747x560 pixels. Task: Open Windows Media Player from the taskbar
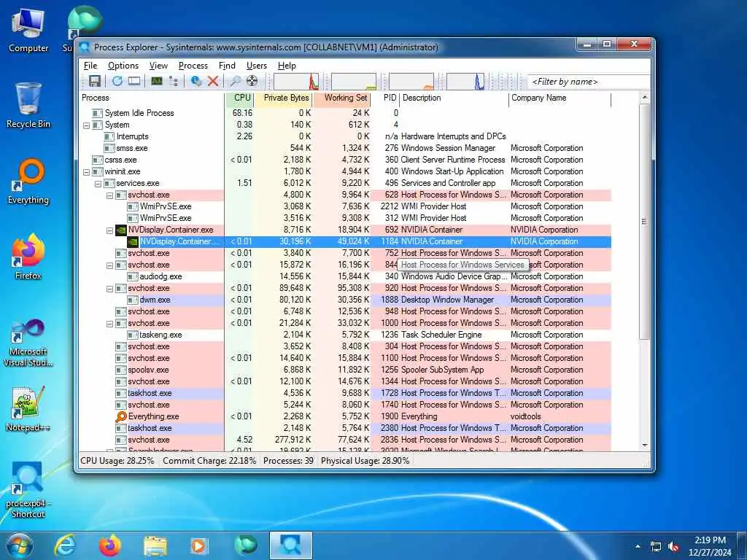199,545
